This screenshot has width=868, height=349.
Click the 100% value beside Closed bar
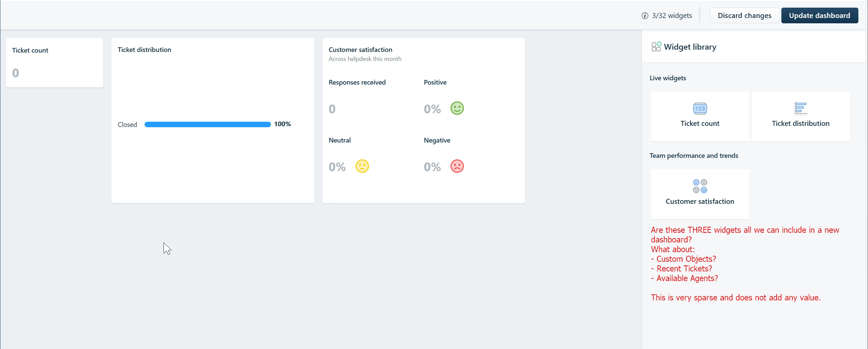pyautogui.click(x=282, y=124)
